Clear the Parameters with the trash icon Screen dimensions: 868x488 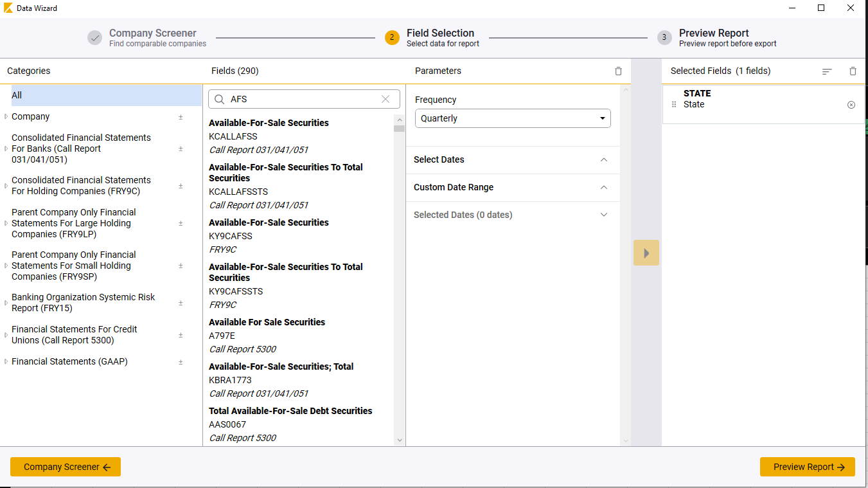618,71
